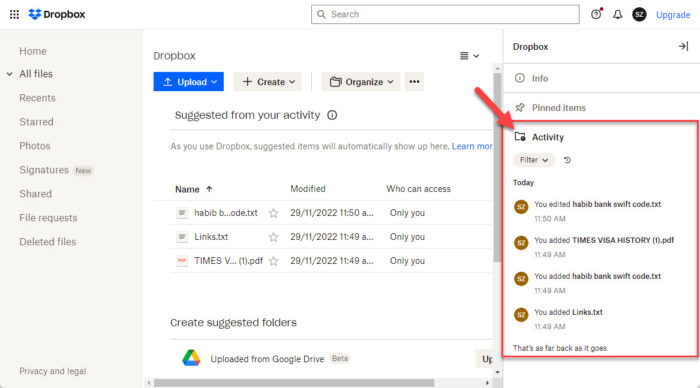This screenshot has width=700, height=388.
Task: Open the SZ account avatar menu
Action: click(639, 15)
